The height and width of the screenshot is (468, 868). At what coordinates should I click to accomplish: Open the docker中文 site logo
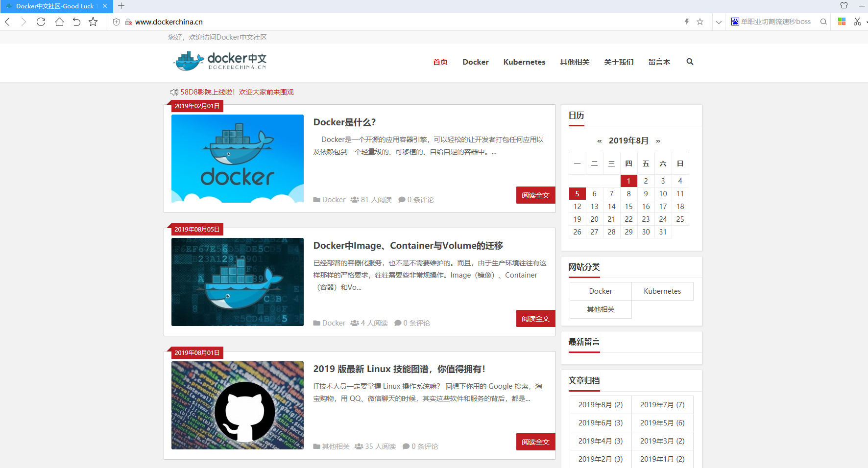(x=220, y=61)
